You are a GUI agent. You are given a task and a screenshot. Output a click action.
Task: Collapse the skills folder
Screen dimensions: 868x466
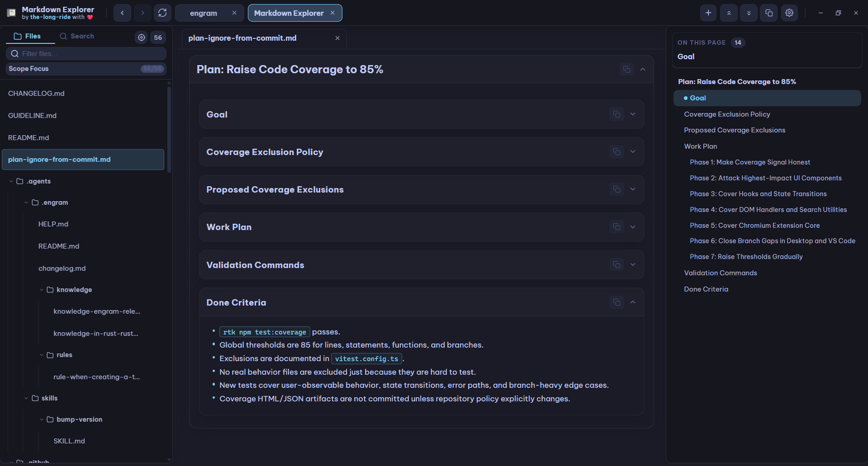tap(26, 398)
